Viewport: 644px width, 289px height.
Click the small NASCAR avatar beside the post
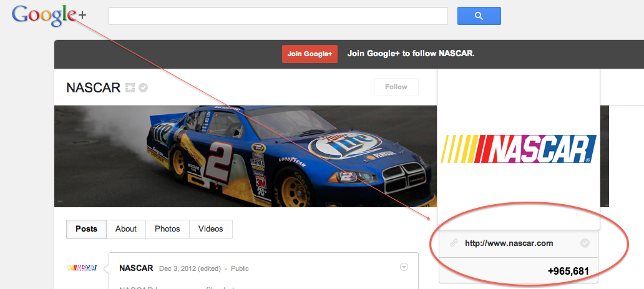[82, 268]
